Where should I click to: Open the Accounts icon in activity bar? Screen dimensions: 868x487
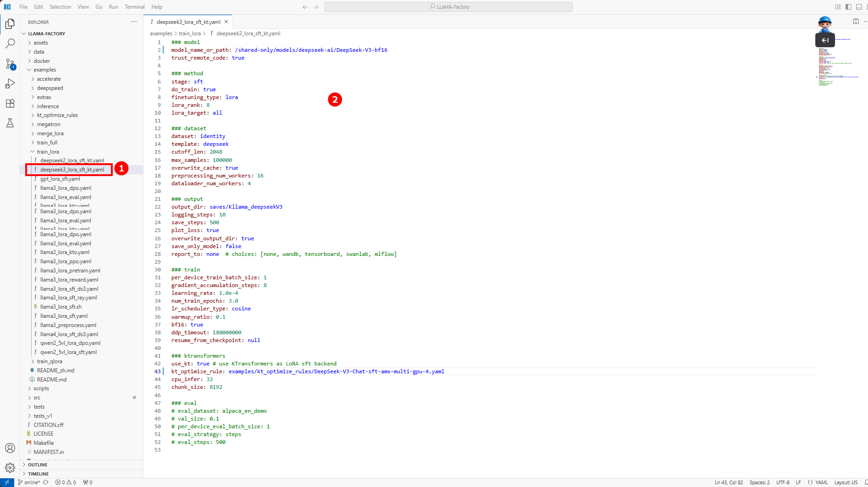pos(10,448)
